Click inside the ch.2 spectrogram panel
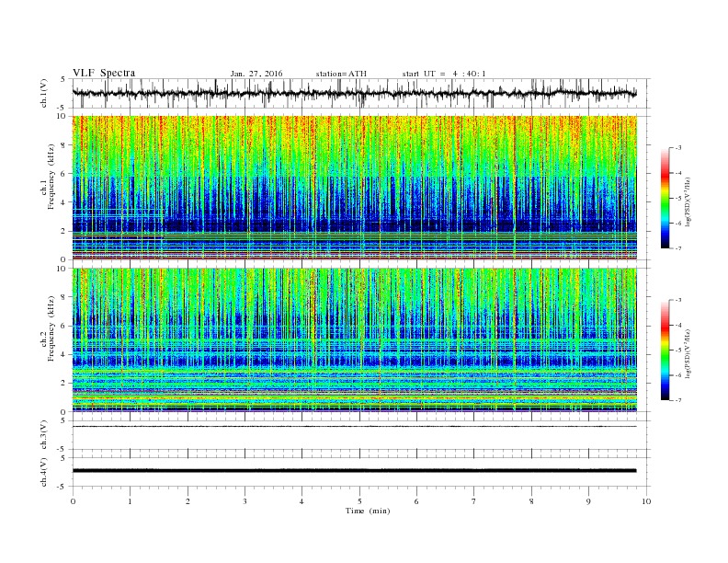Screen dimensions: 728x563 [x=354, y=340]
